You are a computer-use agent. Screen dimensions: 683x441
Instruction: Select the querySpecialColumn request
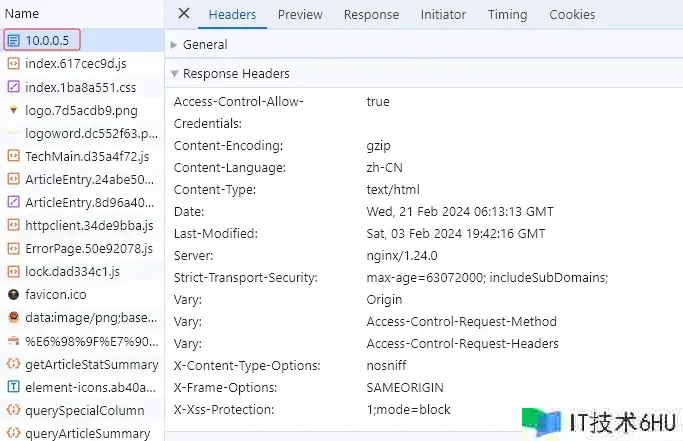92,410
